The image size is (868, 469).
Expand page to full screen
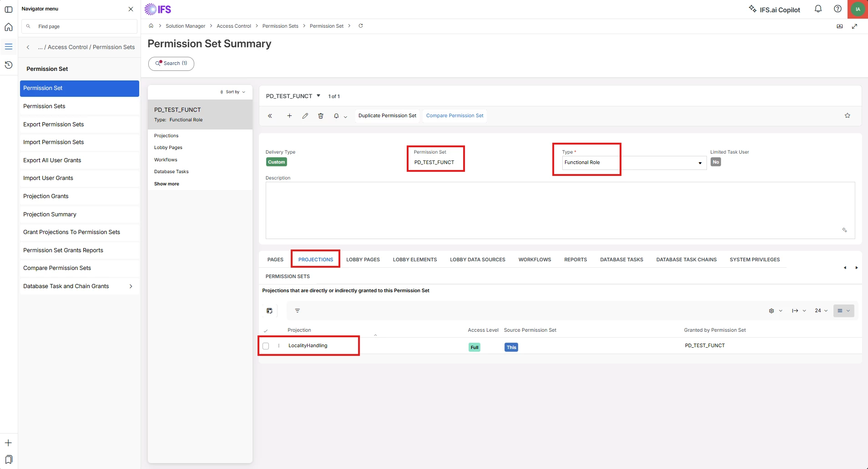click(x=854, y=26)
